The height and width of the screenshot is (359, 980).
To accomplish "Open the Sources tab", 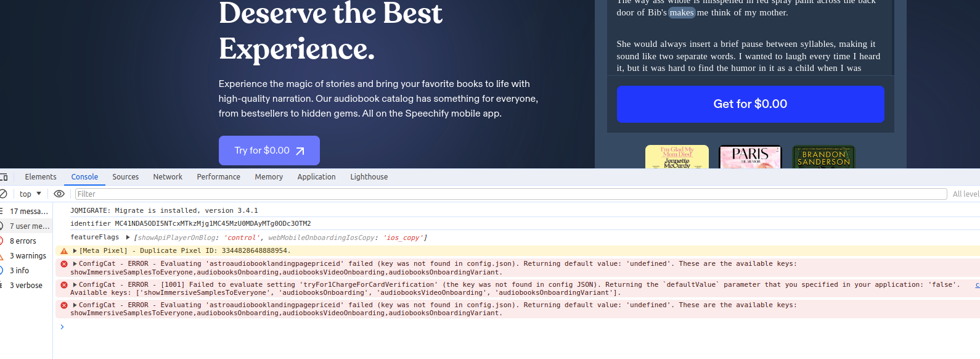I will pyautogui.click(x=126, y=177).
